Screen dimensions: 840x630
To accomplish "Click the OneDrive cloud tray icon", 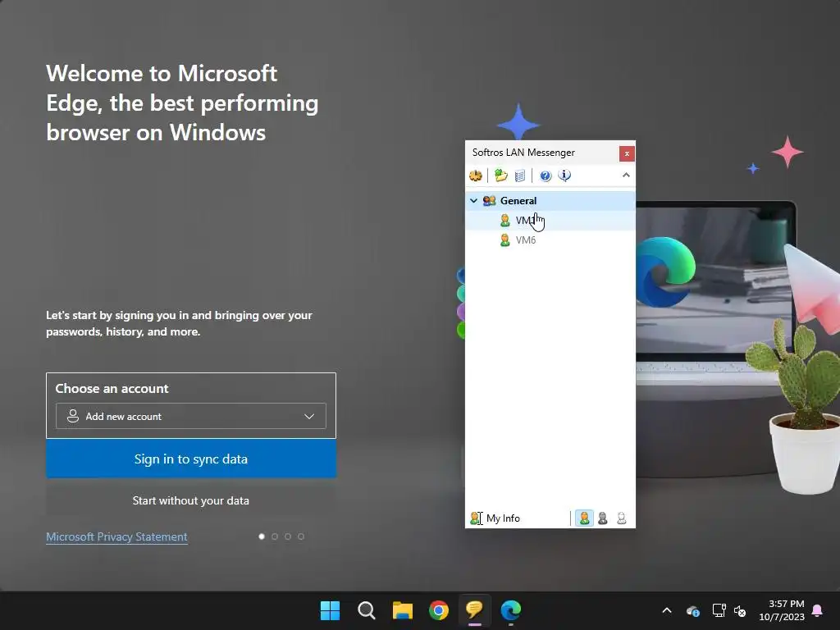I will (x=692, y=610).
